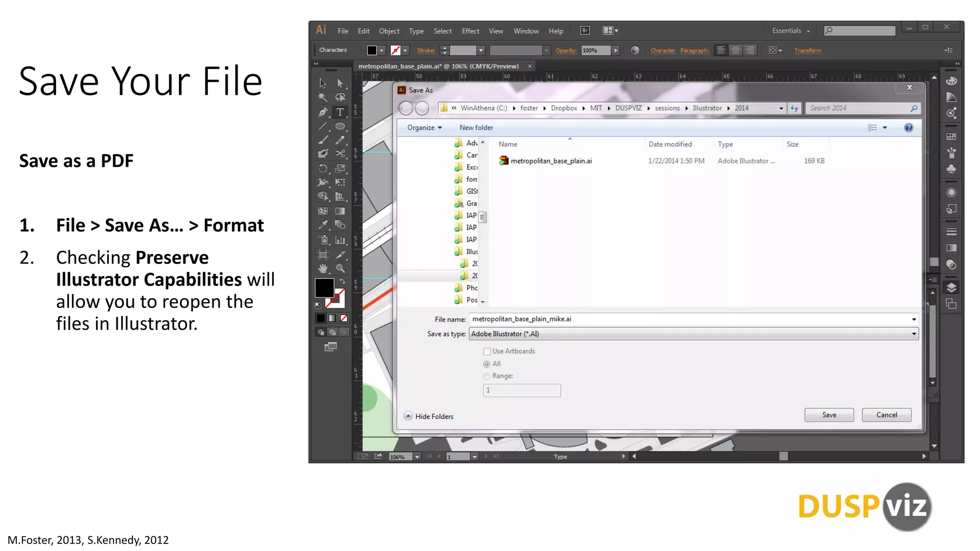Select the Lasso tool

340,98
